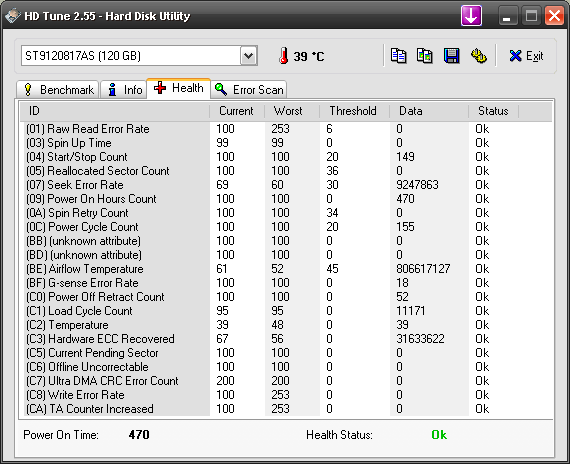This screenshot has width=570, height=464.
Task: Open the Error Scan tab
Action: 249,89
